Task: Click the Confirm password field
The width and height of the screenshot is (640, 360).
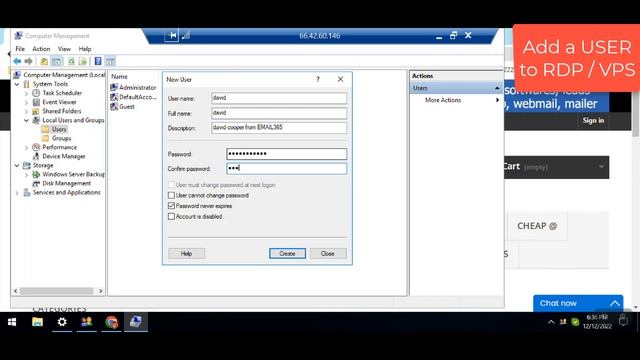Action: [287, 168]
